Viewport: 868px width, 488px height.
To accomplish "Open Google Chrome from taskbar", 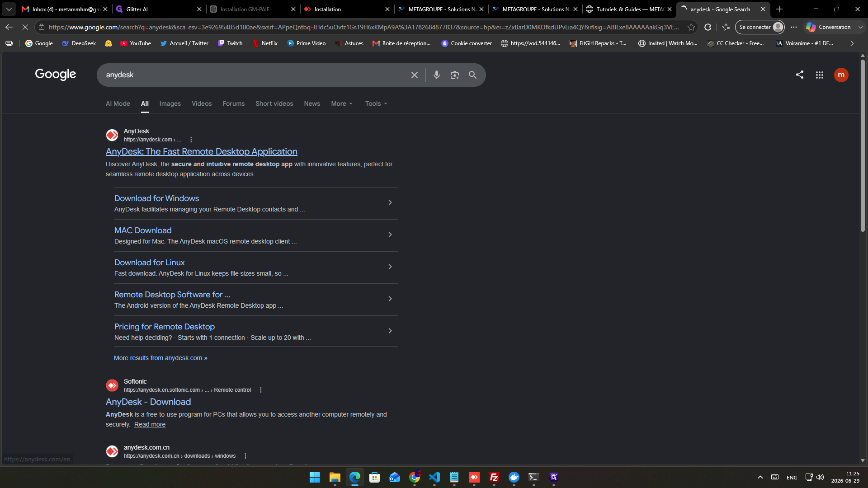I will point(415,477).
